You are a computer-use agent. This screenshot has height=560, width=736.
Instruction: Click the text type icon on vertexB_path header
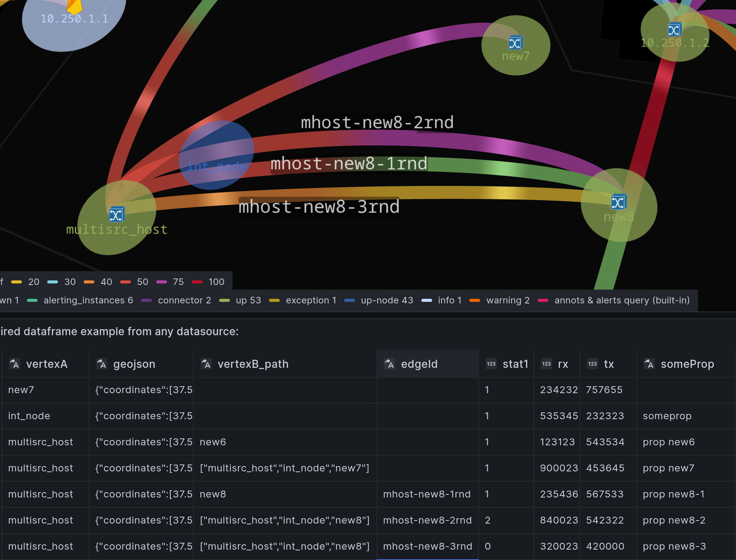coord(206,364)
